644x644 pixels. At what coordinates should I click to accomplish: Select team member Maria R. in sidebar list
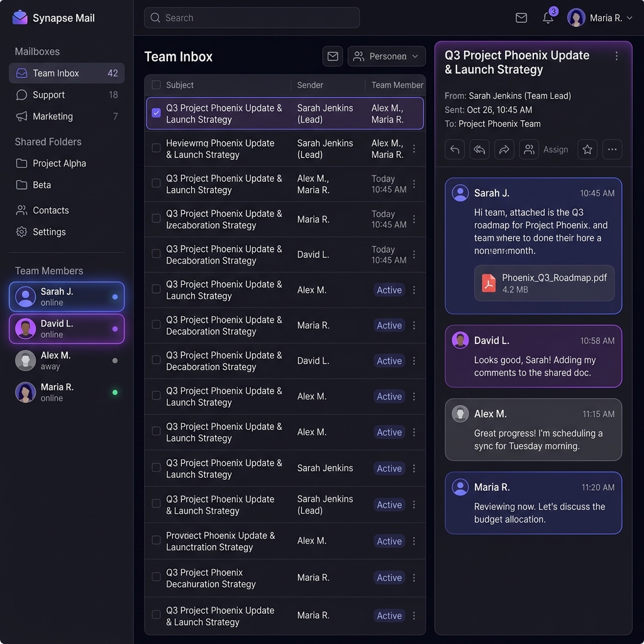67,392
